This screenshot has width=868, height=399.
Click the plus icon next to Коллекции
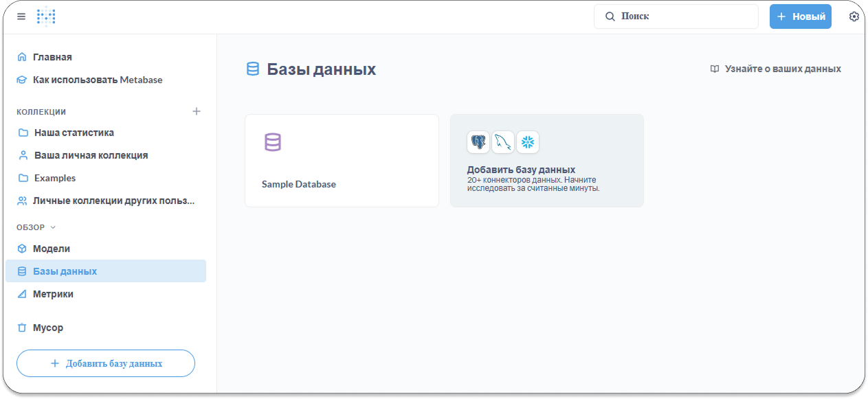click(197, 111)
